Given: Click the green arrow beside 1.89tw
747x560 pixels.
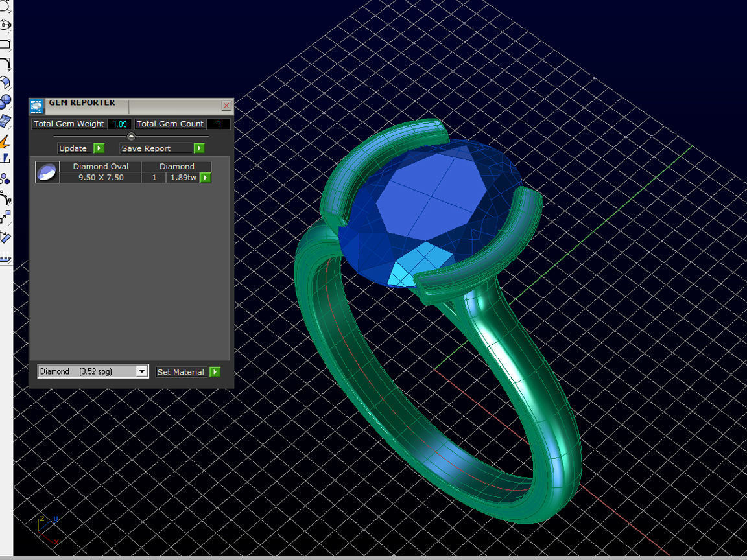Looking at the screenshot, I should pyautogui.click(x=206, y=178).
